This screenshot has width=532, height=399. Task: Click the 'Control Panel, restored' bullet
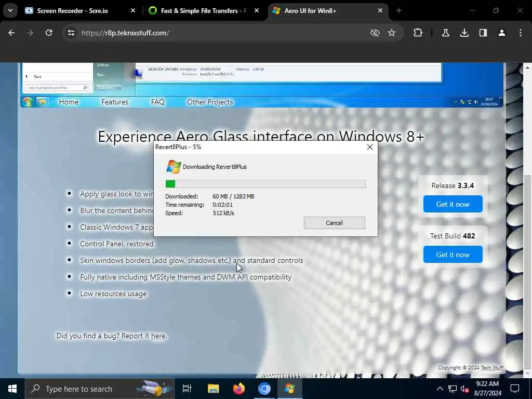pos(117,244)
